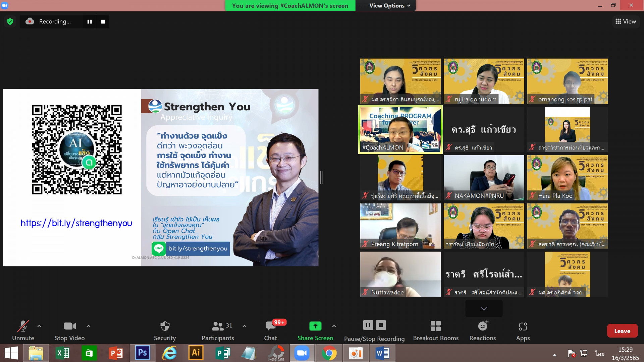This screenshot has width=644, height=362.
Task: Stop recording in the bottom toolbar
Action: 381,325
